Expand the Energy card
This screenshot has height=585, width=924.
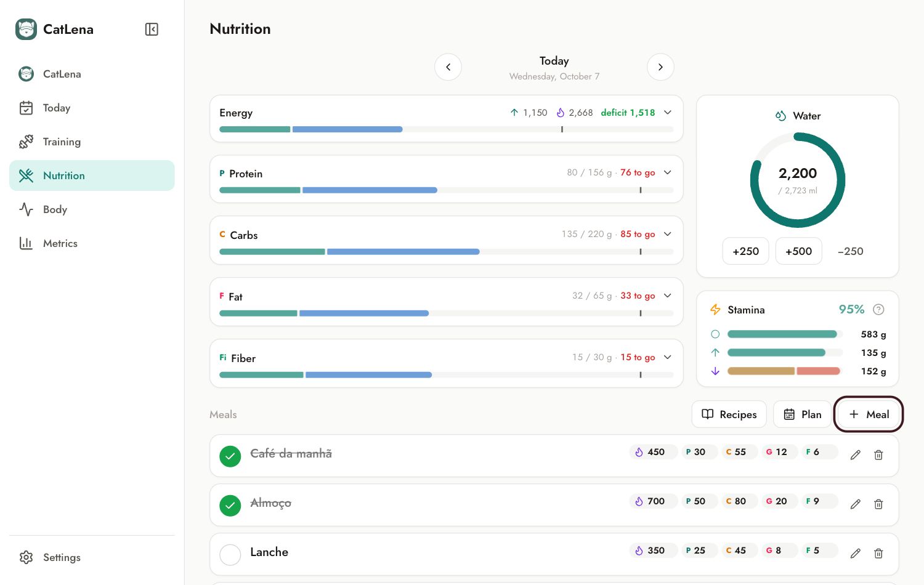[x=668, y=113]
